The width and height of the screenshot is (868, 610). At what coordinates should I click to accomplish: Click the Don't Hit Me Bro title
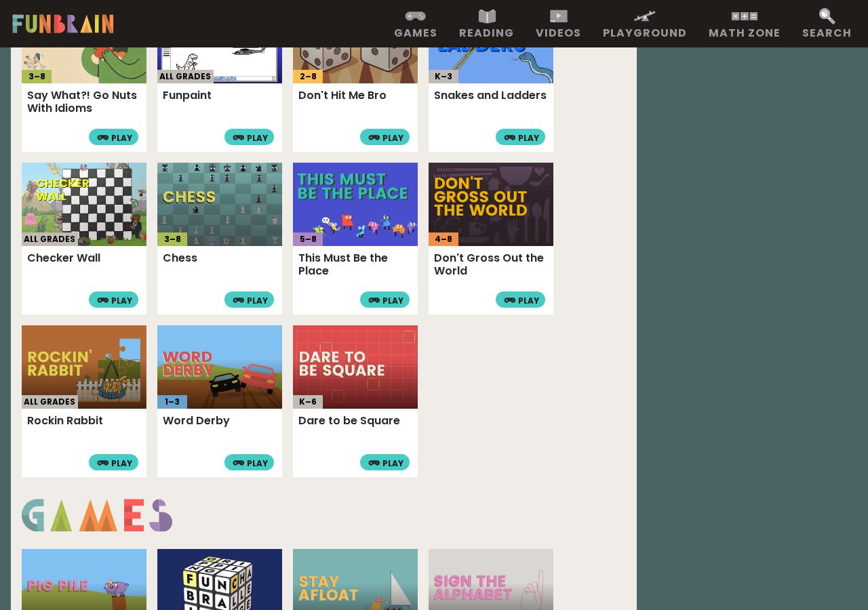342,96
